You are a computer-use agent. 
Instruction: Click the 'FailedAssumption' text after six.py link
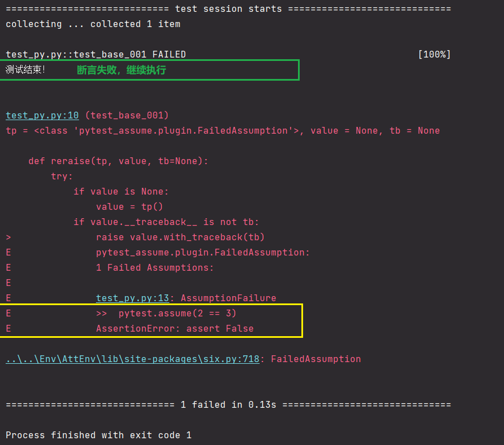click(x=315, y=359)
